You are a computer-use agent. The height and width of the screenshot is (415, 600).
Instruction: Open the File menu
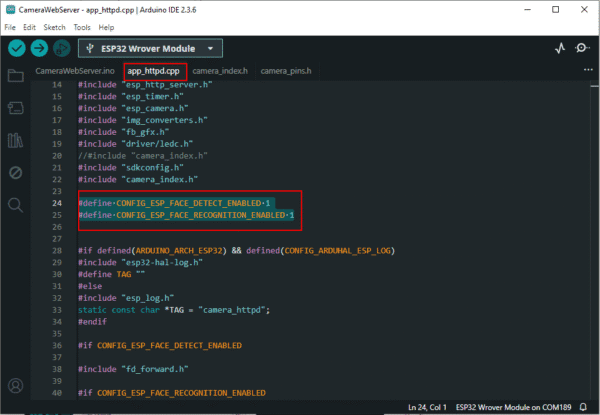(x=11, y=27)
